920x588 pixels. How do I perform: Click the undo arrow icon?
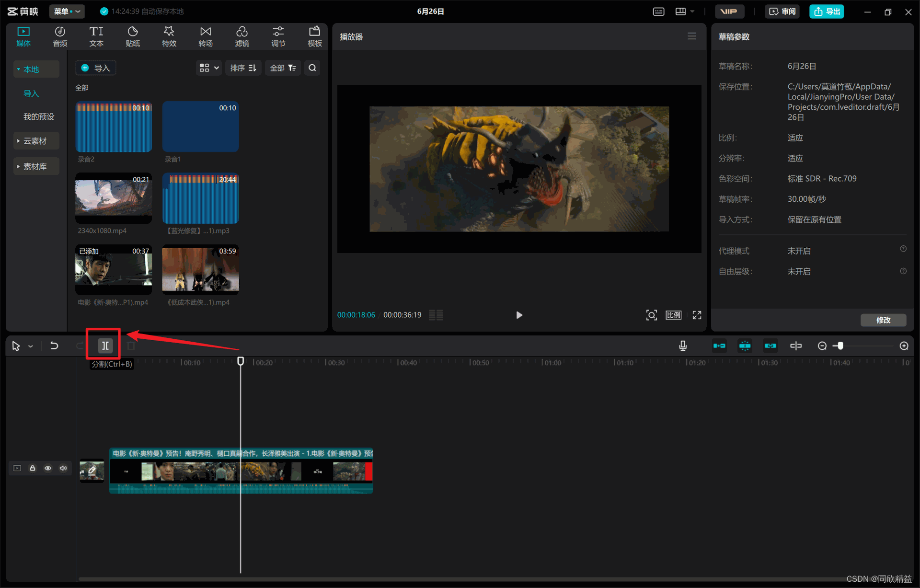tap(54, 346)
